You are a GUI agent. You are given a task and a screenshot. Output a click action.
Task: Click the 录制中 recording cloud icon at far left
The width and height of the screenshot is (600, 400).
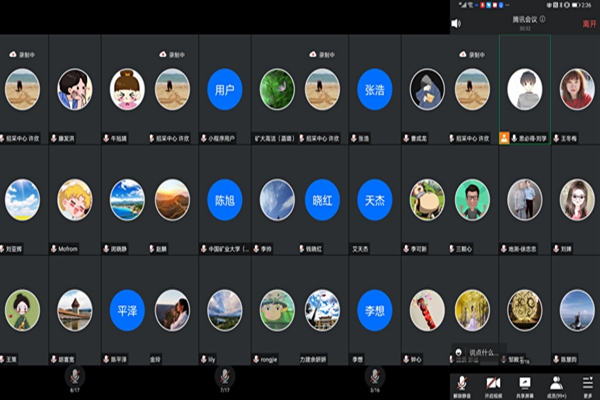13,54
